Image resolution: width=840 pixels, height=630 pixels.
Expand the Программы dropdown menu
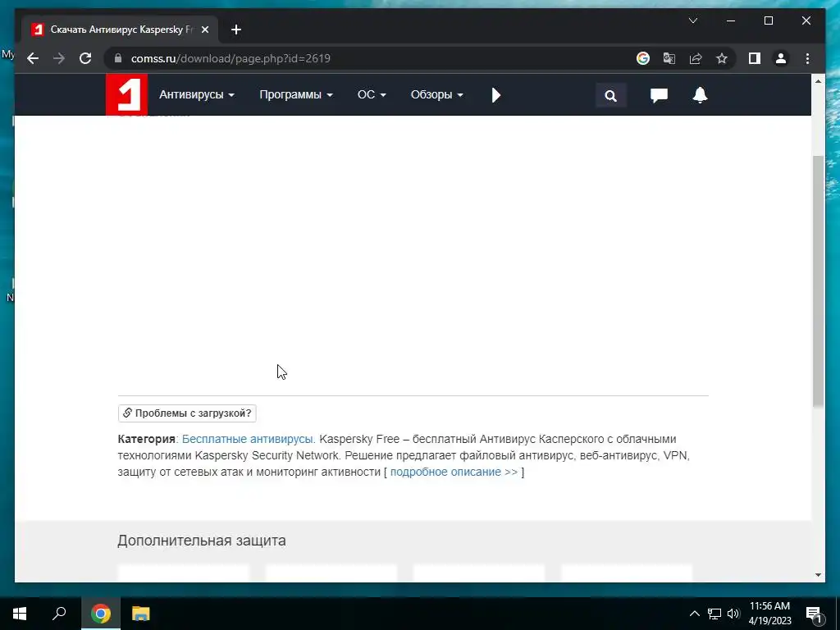295,95
